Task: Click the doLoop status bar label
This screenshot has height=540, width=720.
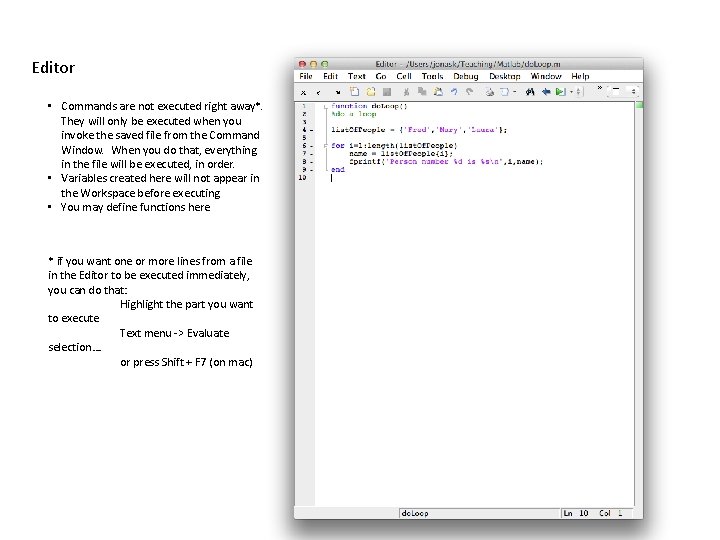Action: (x=415, y=513)
